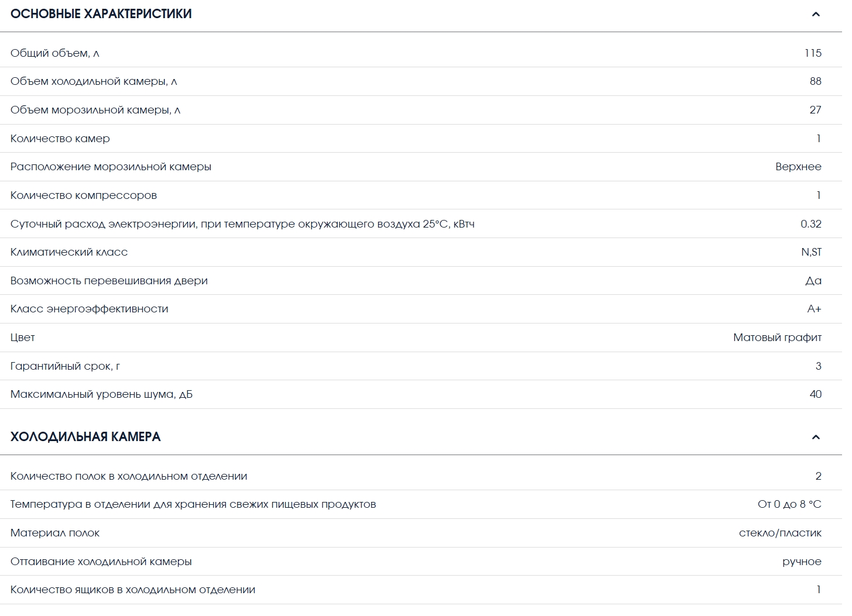The height and width of the screenshot is (616, 852).
Task: Click the N,ST climate class value
Action: point(811,252)
